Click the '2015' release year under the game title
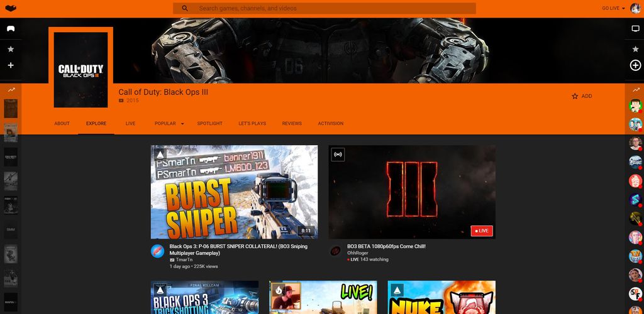Screen dimensions: 644x314 (133, 100)
